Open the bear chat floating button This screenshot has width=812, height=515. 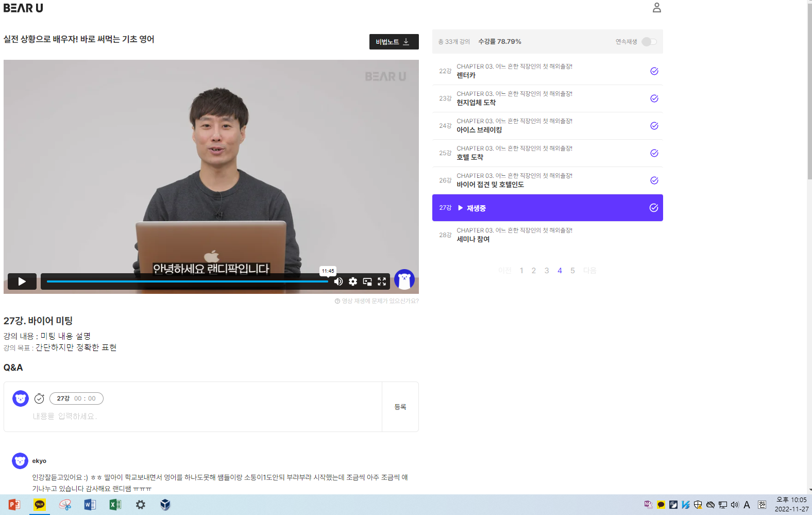coord(404,279)
